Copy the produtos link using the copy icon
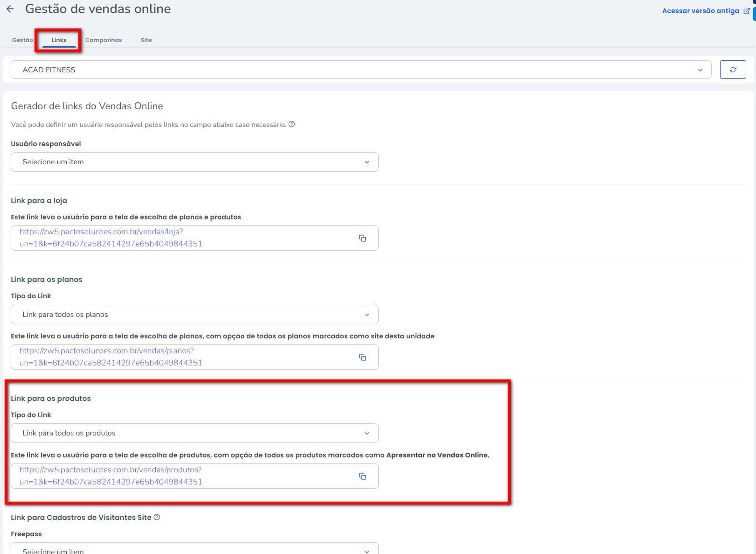Image resolution: width=756 pixels, height=554 pixels. coord(362,476)
